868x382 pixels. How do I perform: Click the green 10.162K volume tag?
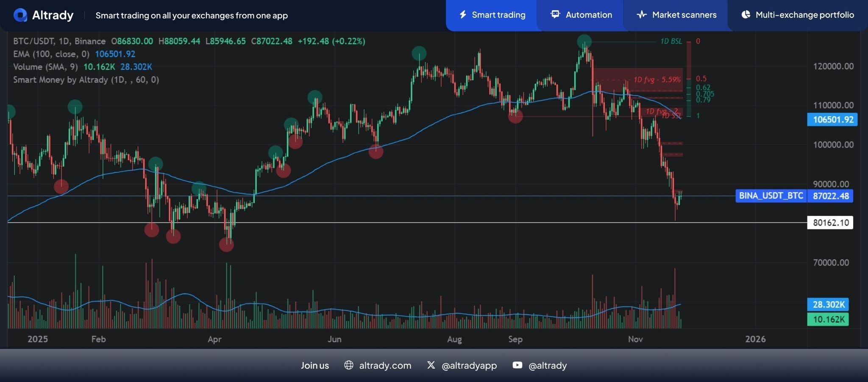[828, 319]
